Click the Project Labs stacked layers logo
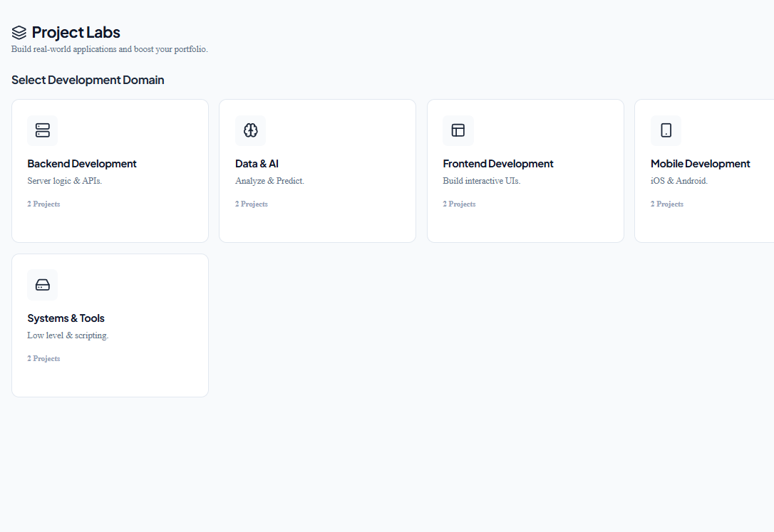The height and width of the screenshot is (532, 774). point(19,32)
